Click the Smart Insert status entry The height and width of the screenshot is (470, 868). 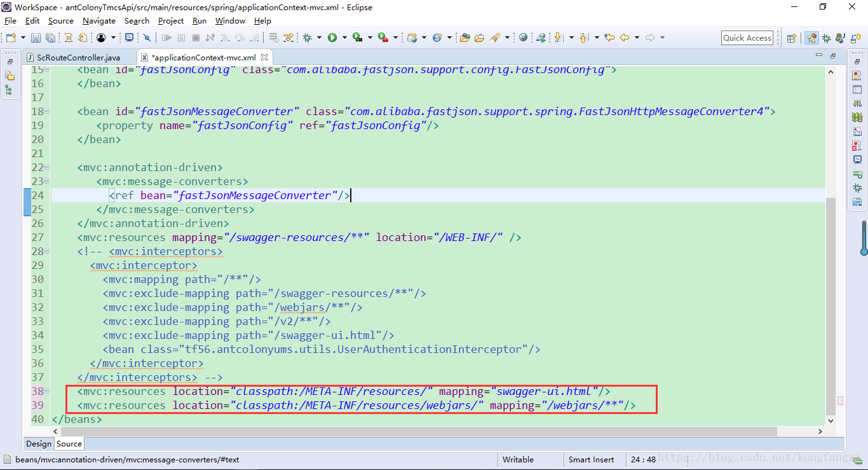[x=591, y=459]
